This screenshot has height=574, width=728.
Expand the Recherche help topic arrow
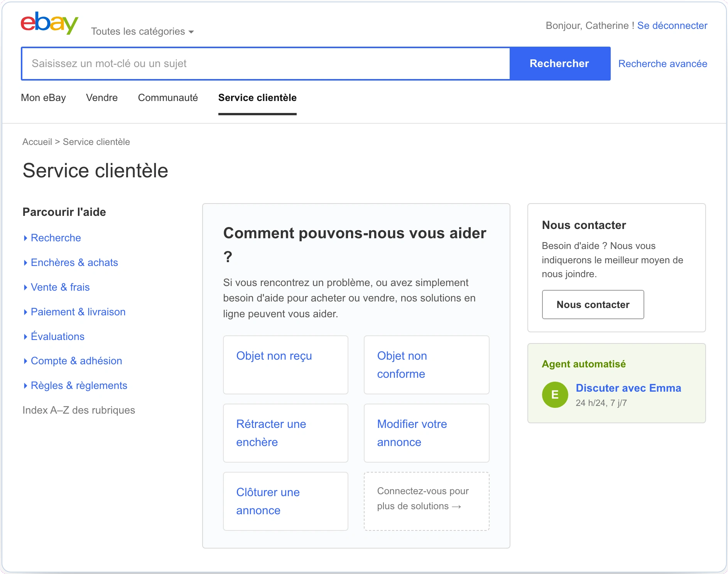pos(25,238)
